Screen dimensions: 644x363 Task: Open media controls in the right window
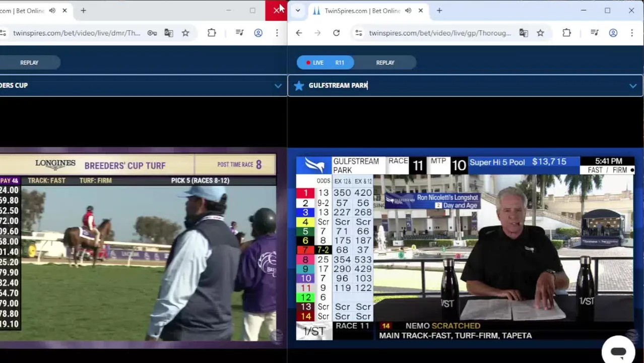point(594,33)
